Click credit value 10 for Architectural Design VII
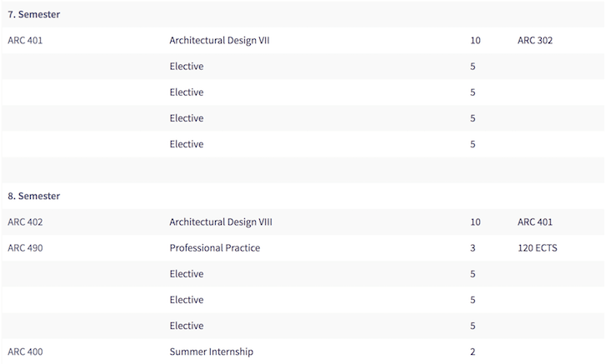This screenshot has height=364, width=605. 475,40
